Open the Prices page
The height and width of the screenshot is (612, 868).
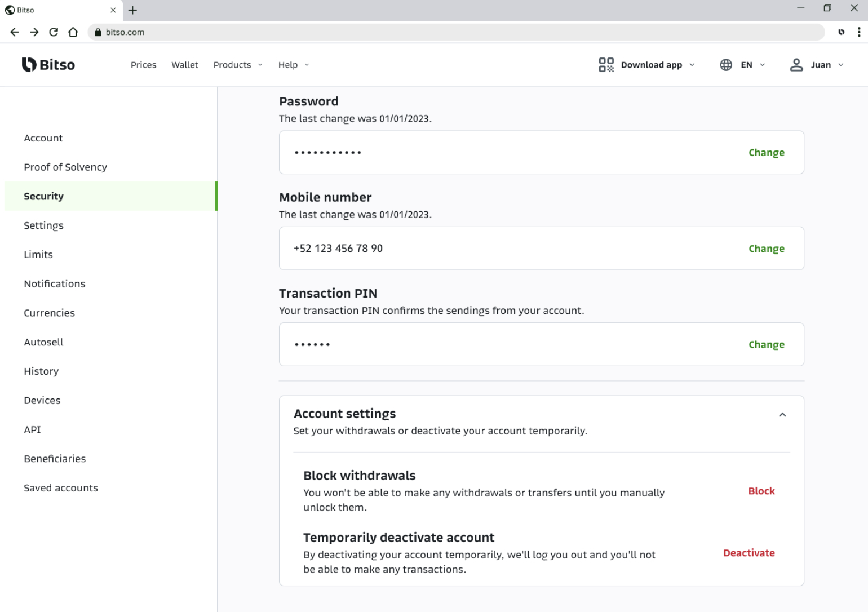click(x=144, y=65)
